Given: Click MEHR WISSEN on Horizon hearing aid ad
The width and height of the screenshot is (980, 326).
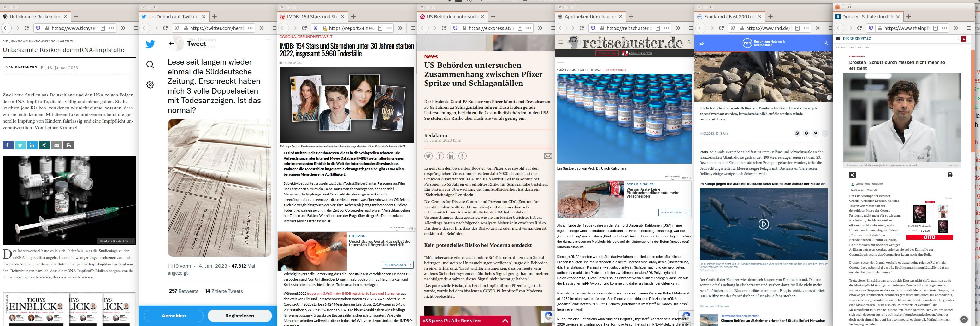Looking at the screenshot, I should tap(398, 265).
